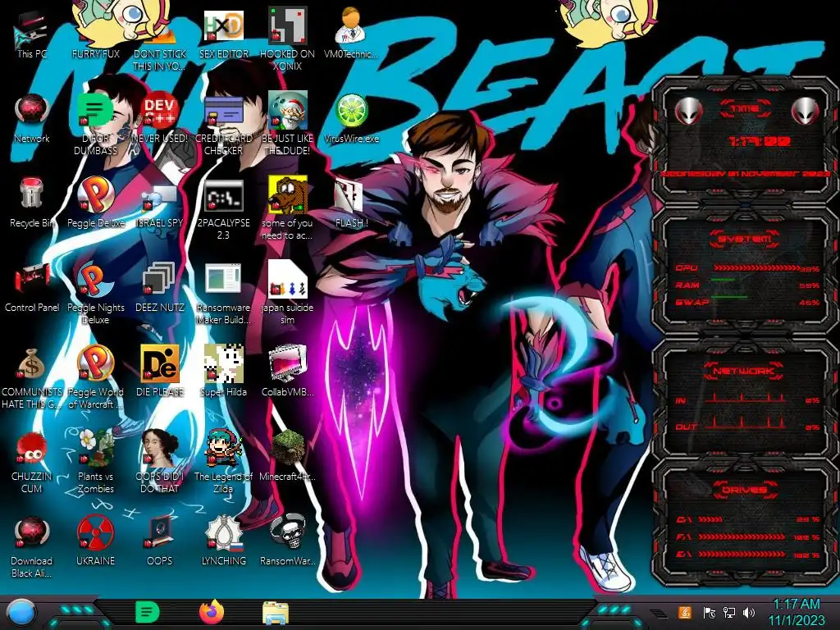The width and height of the screenshot is (840, 630).
Task: Click the C:\ drive usage row
Action: coord(747,519)
